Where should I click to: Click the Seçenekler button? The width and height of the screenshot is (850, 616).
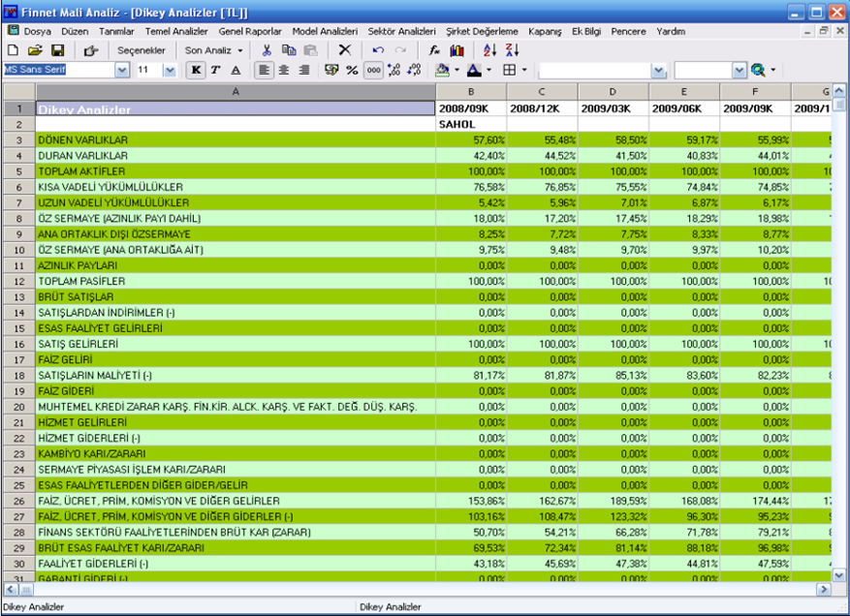pos(141,50)
